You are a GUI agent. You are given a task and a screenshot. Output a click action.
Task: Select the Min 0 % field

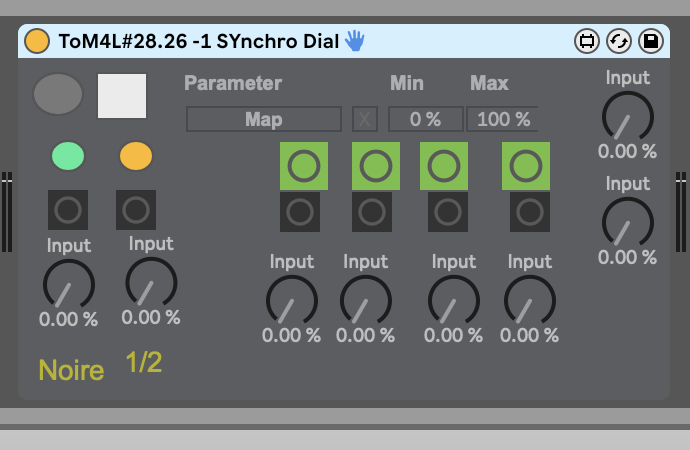click(426, 119)
